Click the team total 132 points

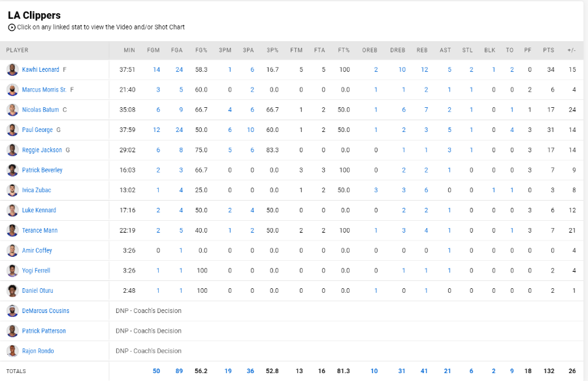(549, 371)
